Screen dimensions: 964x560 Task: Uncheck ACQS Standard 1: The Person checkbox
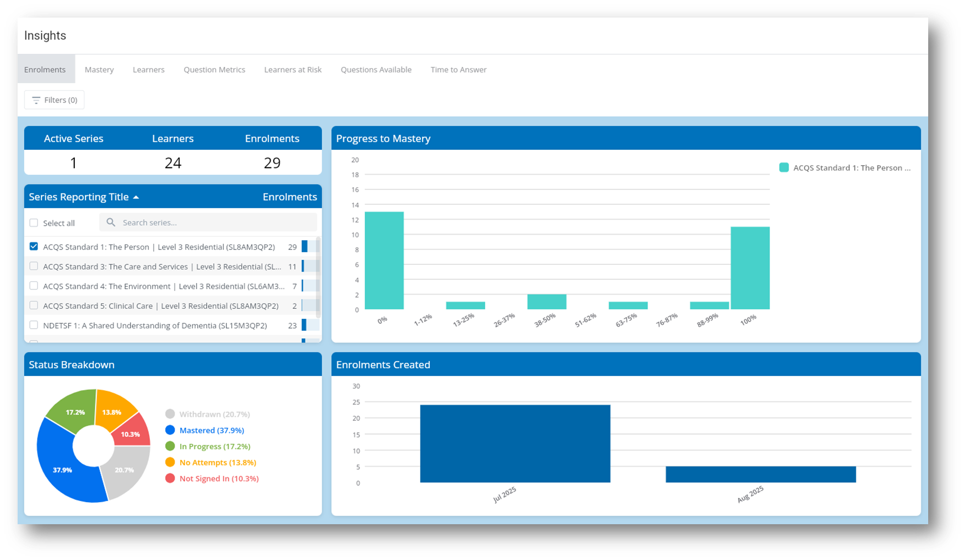tap(34, 247)
